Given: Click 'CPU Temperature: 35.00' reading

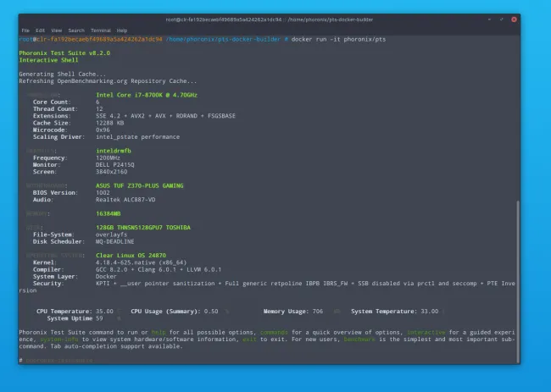Looking at the screenshot, I should point(75,312).
